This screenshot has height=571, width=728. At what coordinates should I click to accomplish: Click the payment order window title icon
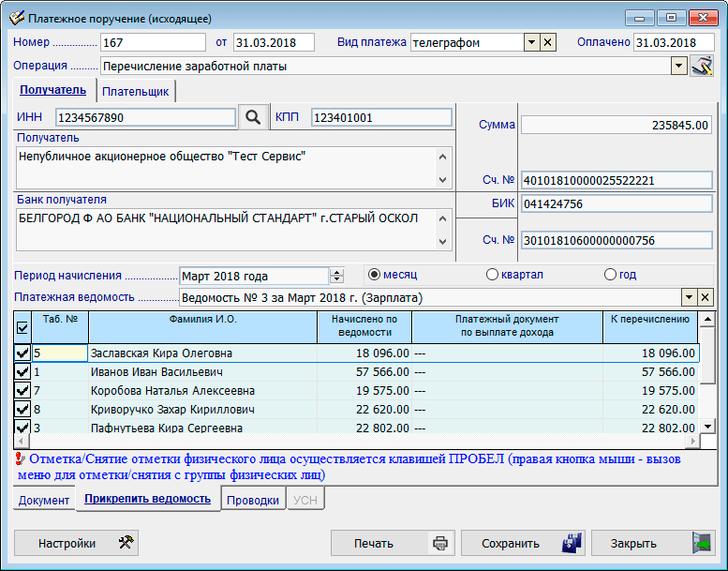pyautogui.click(x=17, y=18)
